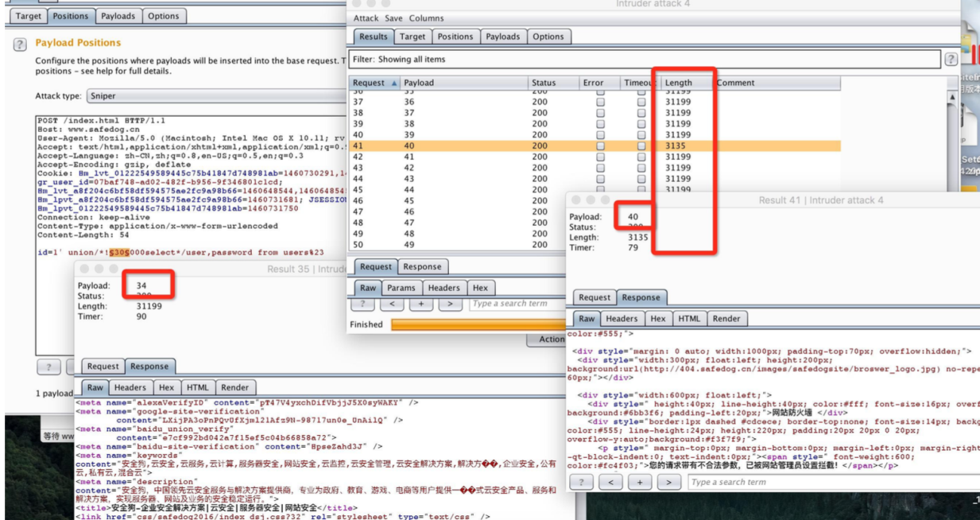This screenshot has height=520, width=980.
Task: Open the 'Filter: Showing all items' filter bar
Action: [645, 60]
